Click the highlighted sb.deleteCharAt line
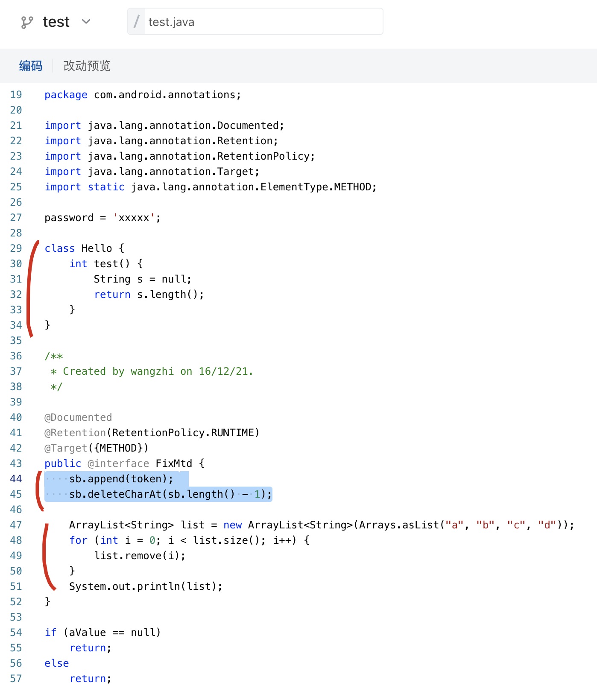Screen dimensions: 597x700 [x=170, y=494]
